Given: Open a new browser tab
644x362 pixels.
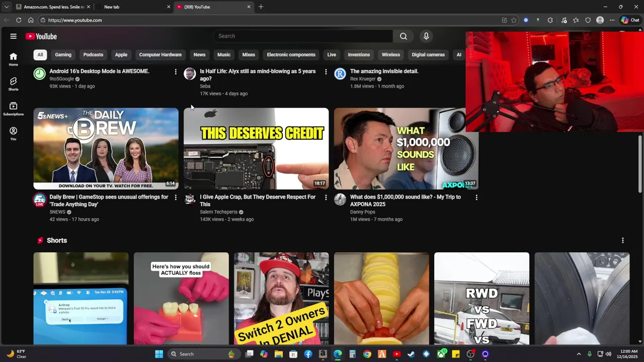Looking at the screenshot, I should [261, 7].
